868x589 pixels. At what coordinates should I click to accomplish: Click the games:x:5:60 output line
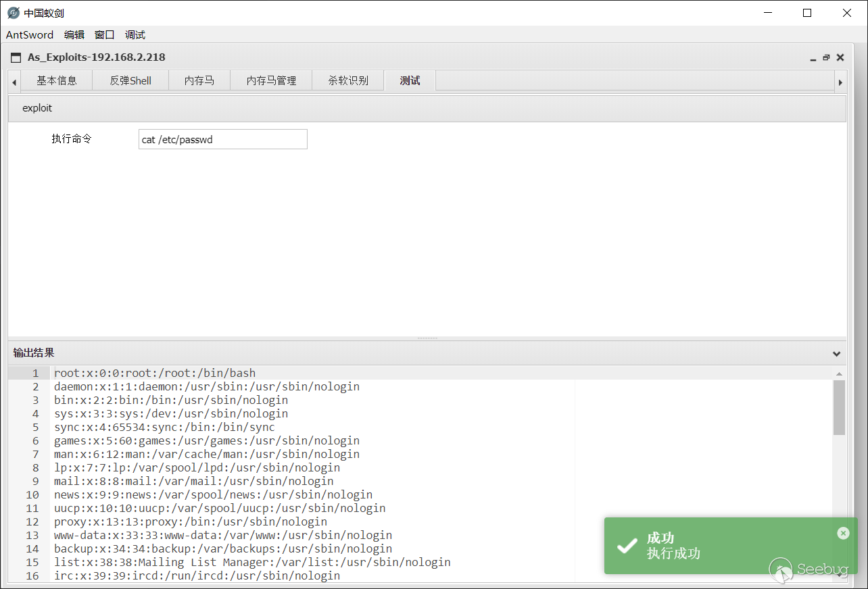pyautogui.click(x=207, y=440)
